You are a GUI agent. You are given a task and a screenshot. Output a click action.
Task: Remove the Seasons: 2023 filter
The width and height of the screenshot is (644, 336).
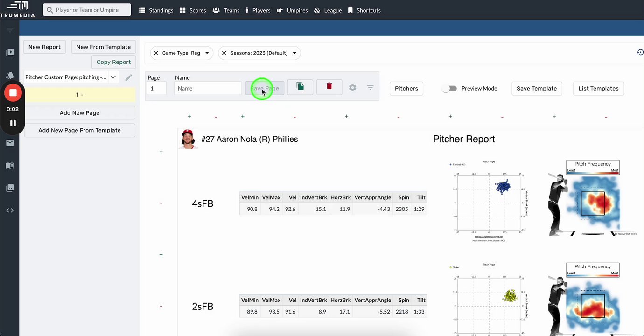click(224, 53)
